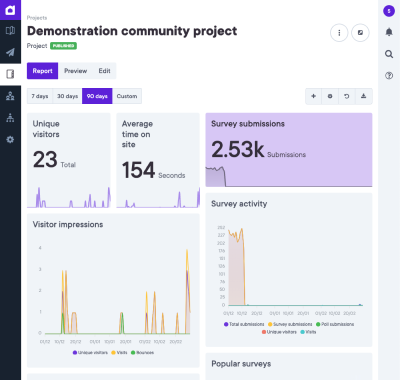This screenshot has width=400, height=380.
Task: Open the map icon in sidebar
Action: (x=10, y=31)
